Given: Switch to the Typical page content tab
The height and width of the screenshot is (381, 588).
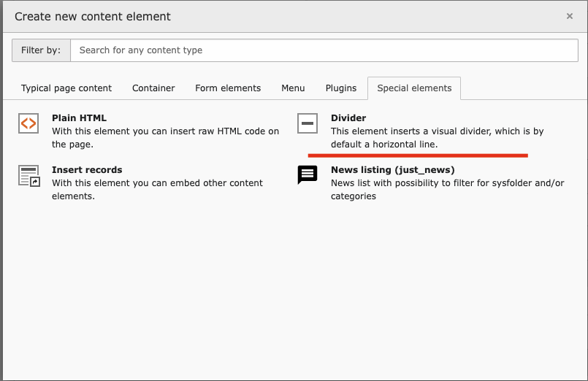Looking at the screenshot, I should pyautogui.click(x=66, y=88).
